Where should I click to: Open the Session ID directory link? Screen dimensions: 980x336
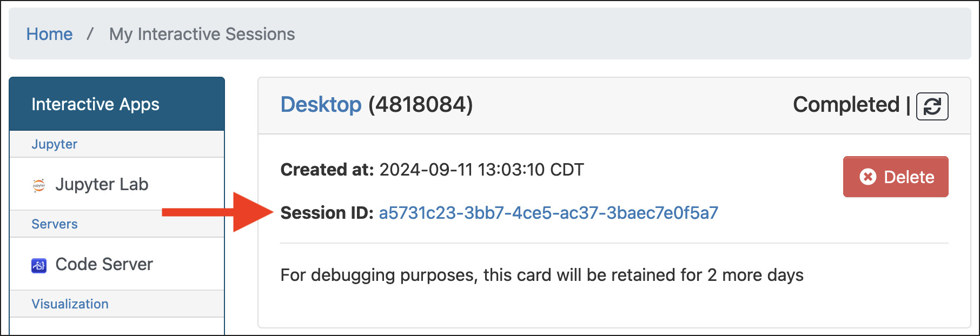pos(548,213)
